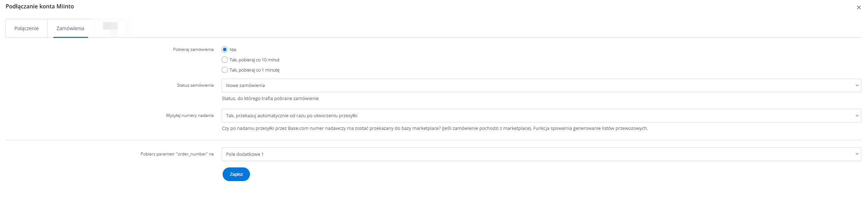Click the "Status zamówienia" field label

[x=195, y=85]
